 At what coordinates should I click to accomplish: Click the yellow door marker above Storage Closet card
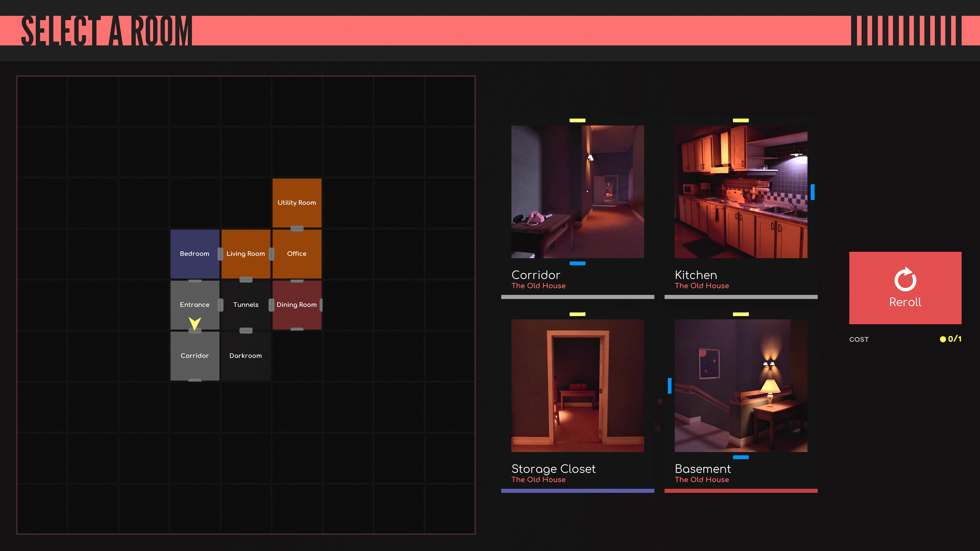coord(577,314)
